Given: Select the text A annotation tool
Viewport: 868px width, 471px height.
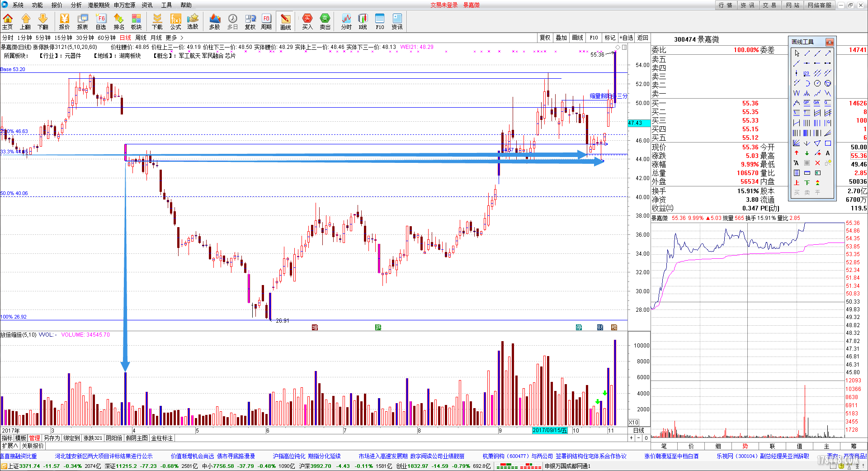Looking at the screenshot, I should coord(828,153).
